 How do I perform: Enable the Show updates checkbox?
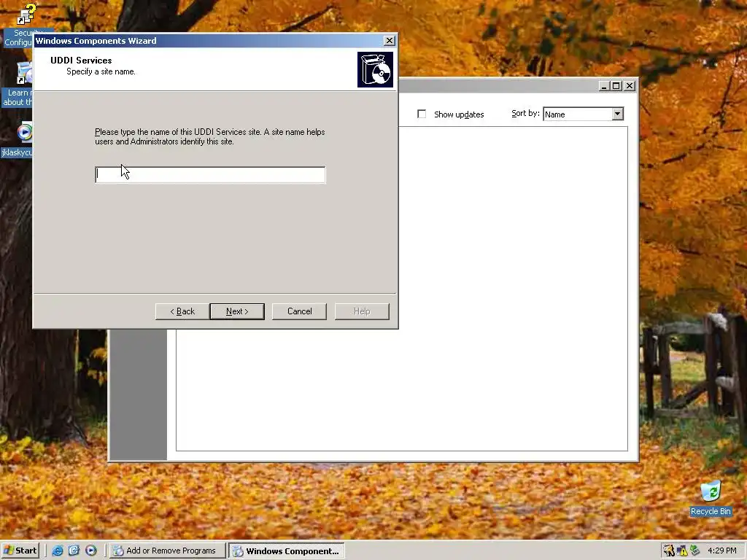(422, 114)
